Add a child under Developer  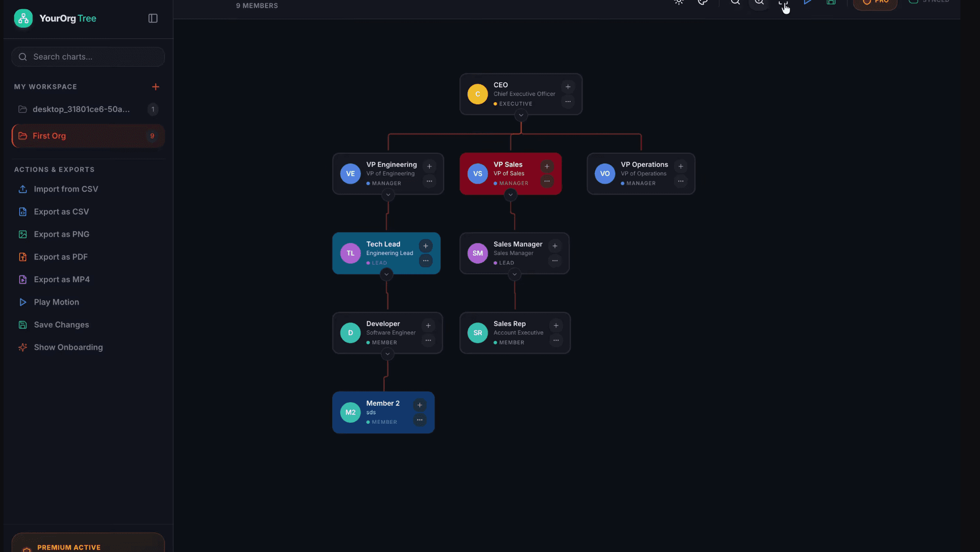428,326
